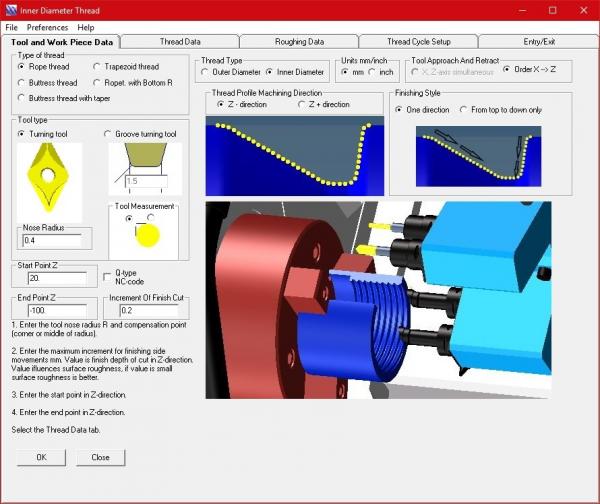This screenshot has width=600, height=504.
Task: Click the app icon in title bar
Action: (x=12, y=9)
